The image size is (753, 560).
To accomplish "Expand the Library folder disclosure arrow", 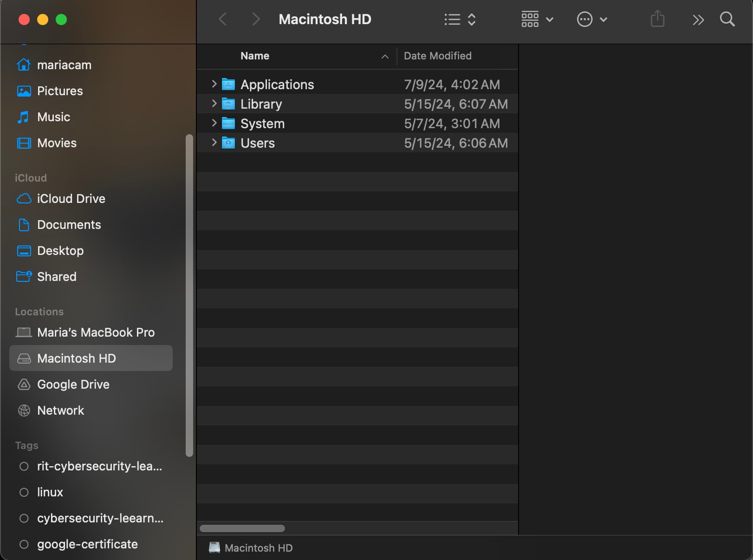I will point(214,104).
